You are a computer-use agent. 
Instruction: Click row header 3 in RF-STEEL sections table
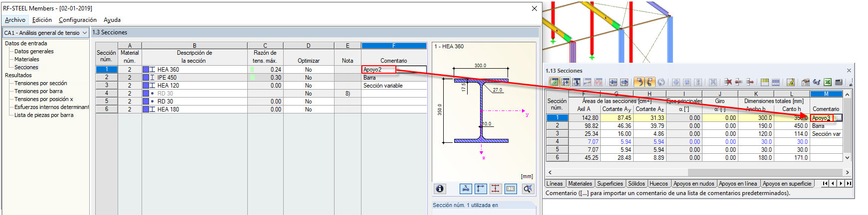pos(106,86)
